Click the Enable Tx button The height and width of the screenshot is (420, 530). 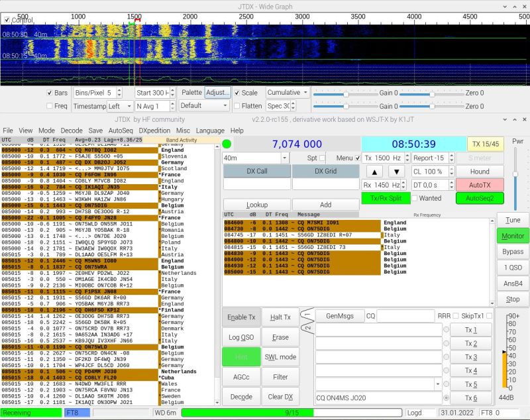click(x=241, y=317)
